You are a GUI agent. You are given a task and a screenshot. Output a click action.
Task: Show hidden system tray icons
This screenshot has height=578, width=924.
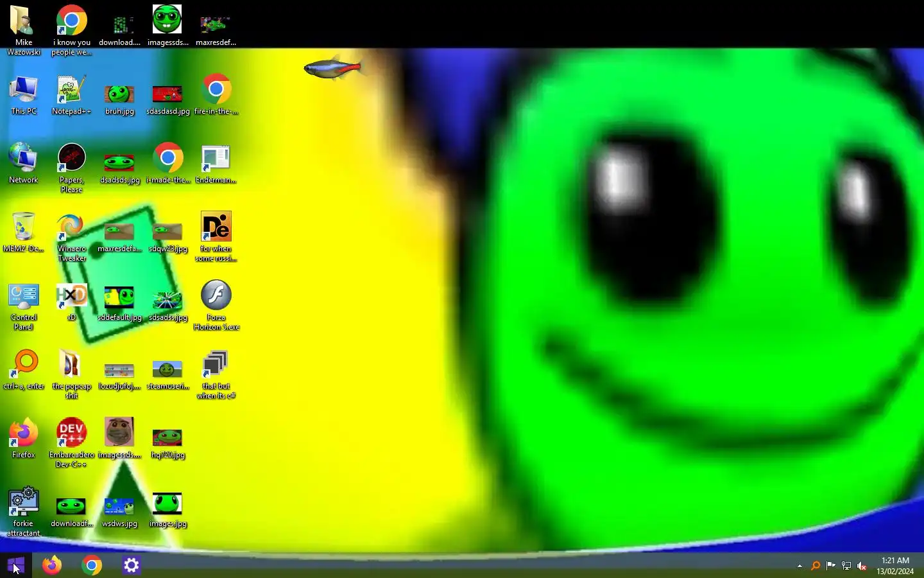(x=800, y=566)
